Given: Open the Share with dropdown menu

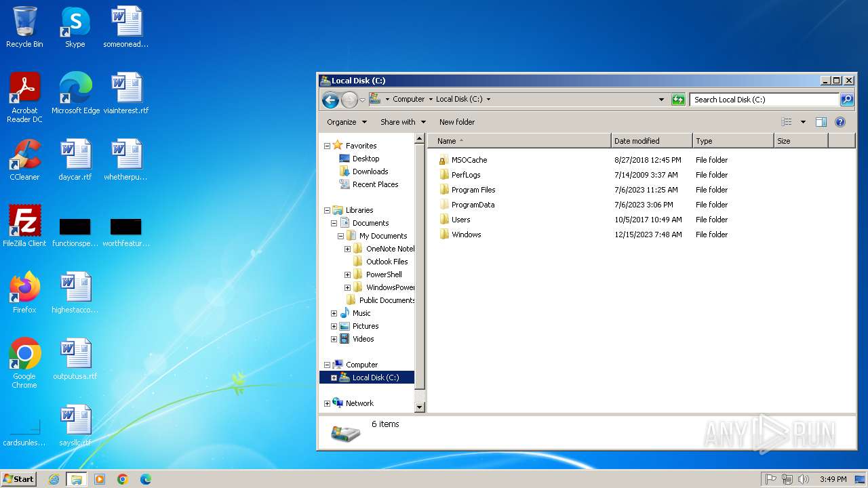Looking at the screenshot, I should 403,122.
